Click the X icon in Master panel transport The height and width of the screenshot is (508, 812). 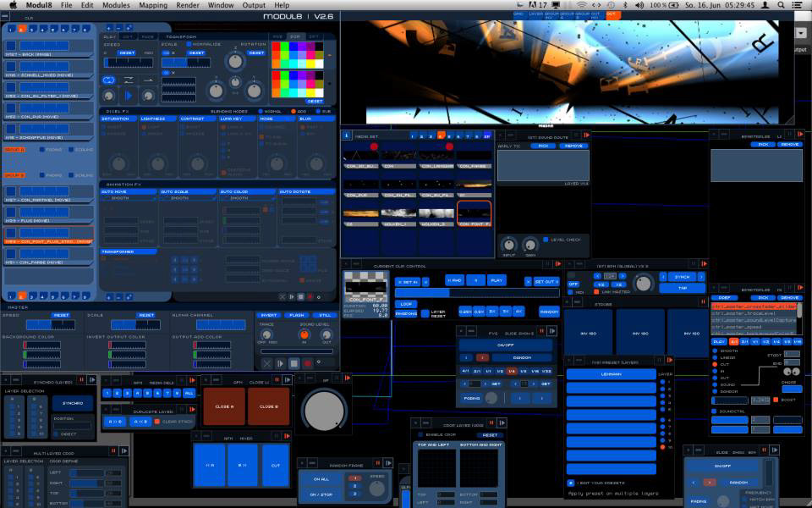266,363
